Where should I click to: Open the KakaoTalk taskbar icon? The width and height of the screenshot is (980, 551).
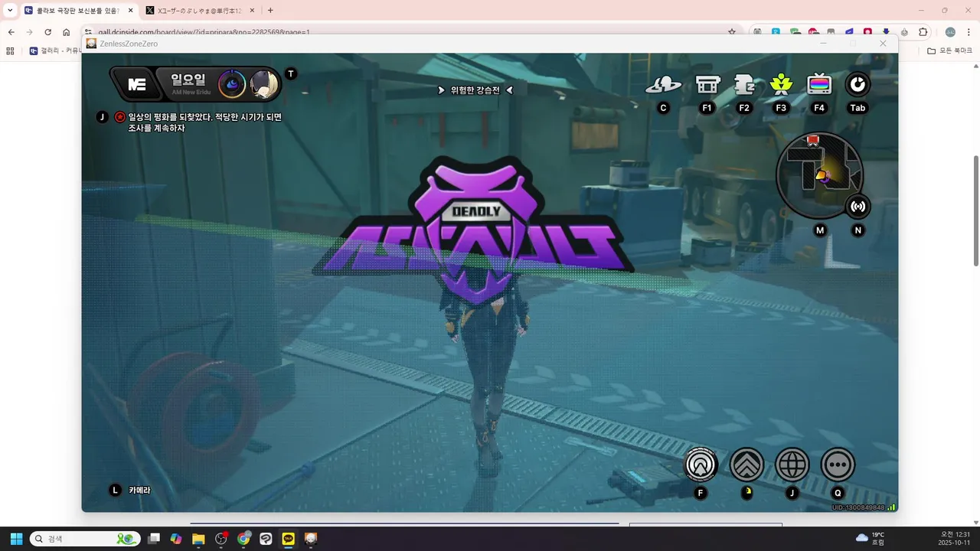pyautogui.click(x=289, y=539)
